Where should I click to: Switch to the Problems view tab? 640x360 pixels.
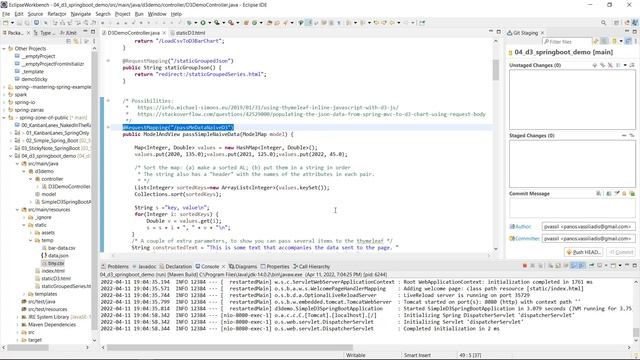(x=115, y=266)
